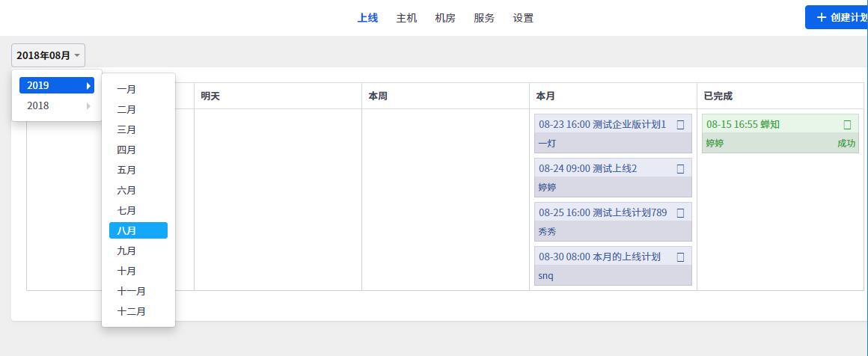Click the icon on 测试上线计划789 card

pos(680,213)
